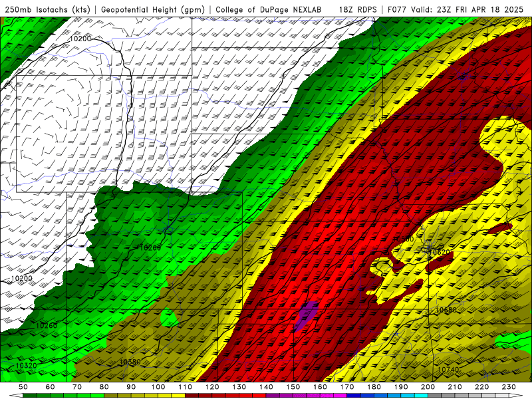Click the legend value 230
This screenshot has height=399, width=532.
coord(509,387)
